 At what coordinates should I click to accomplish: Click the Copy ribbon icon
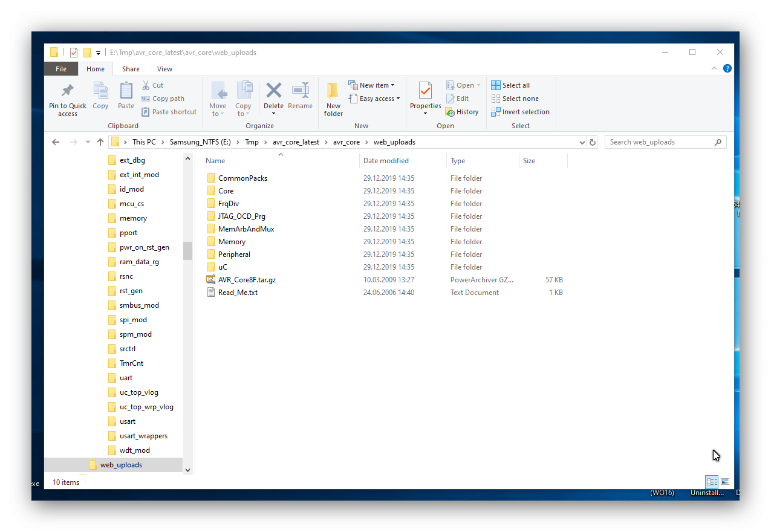tap(100, 97)
